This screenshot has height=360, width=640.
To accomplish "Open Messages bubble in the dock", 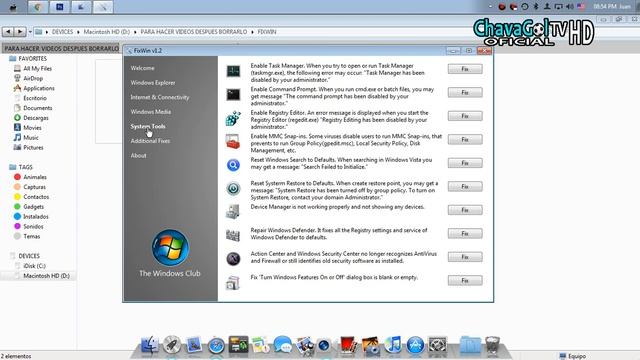I will pos(282,345).
